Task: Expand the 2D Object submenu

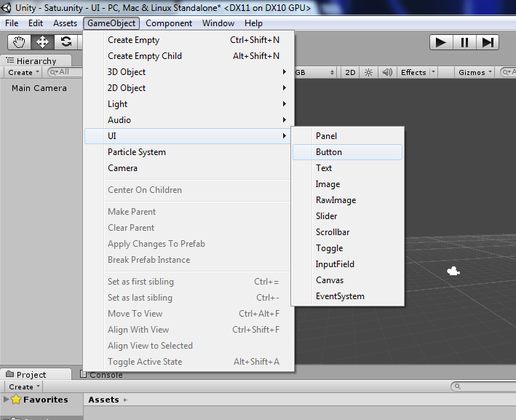Action: 189,88
